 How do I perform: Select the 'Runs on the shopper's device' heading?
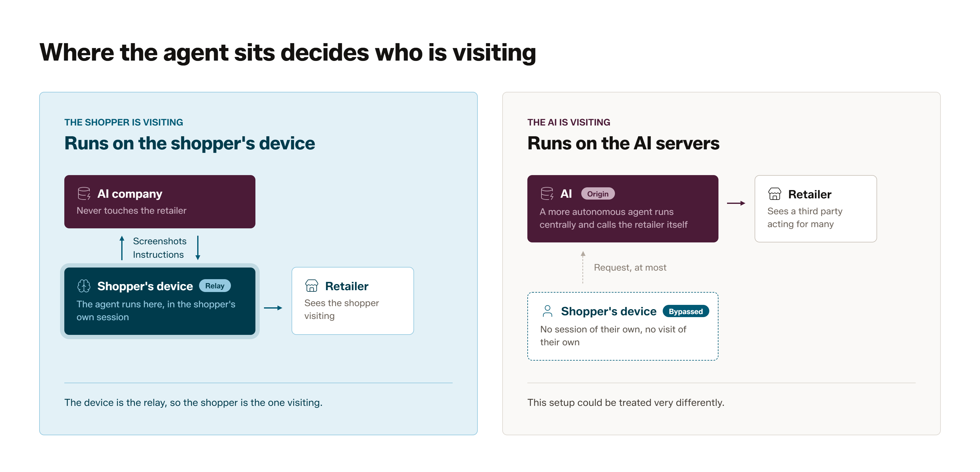point(190,143)
